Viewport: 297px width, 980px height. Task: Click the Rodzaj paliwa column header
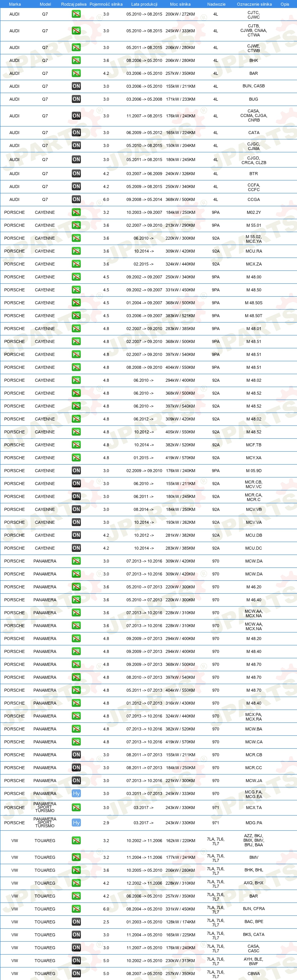pos(74,4)
